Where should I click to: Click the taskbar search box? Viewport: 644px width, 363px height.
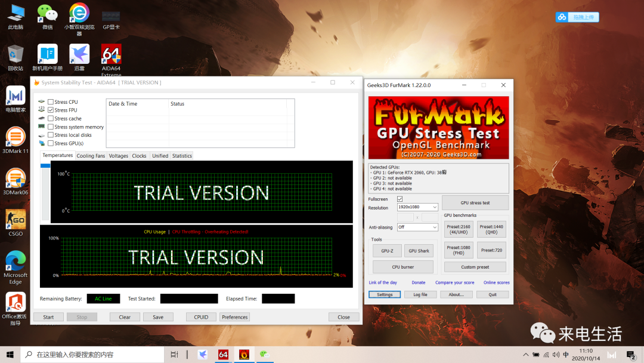pos(92,355)
